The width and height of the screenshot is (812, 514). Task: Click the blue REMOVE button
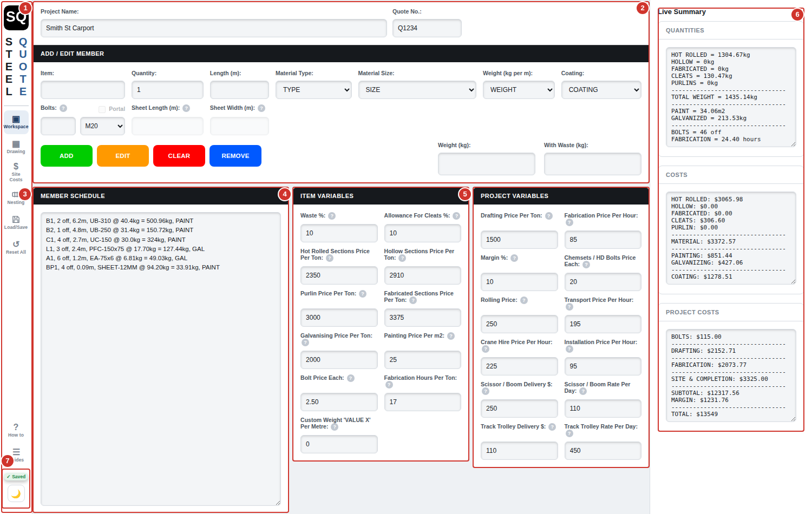(235, 156)
